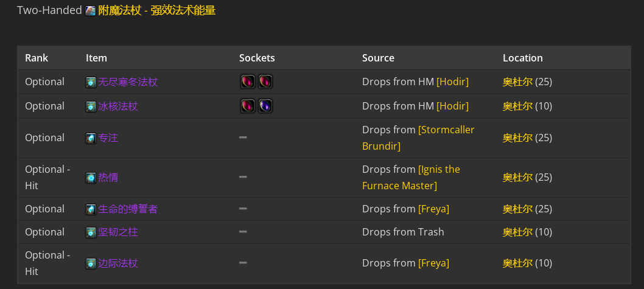644x289 pixels.
Task: Click the purple gem socket of 冰核法杖
Action: point(265,106)
